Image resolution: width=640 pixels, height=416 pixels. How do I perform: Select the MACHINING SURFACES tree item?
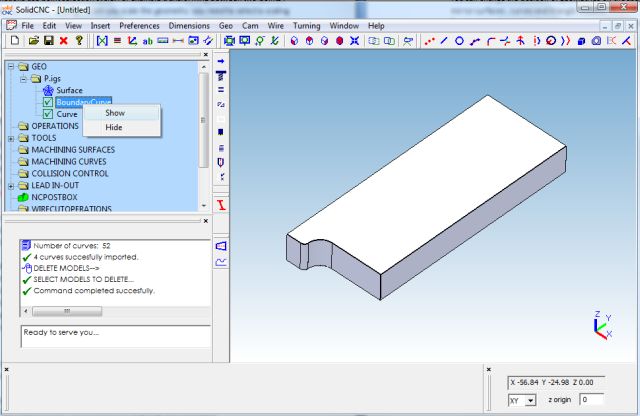coord(75,150)
